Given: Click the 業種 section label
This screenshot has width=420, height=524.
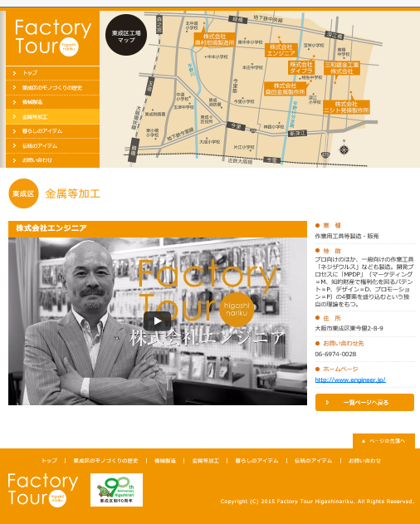Looking at the screenshot, I should pyautogui.click(x=332, y=225).
